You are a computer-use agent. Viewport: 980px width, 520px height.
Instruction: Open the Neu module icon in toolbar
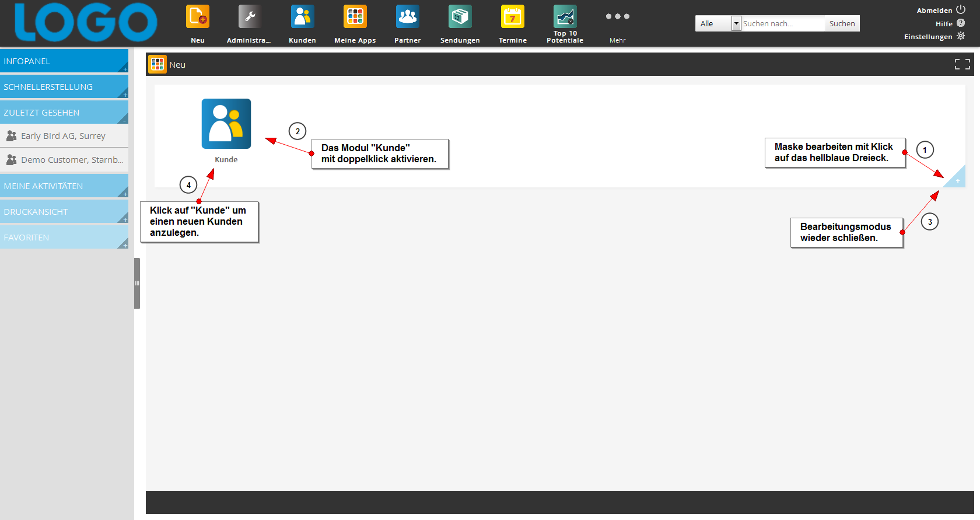click(x=197, y=17)
